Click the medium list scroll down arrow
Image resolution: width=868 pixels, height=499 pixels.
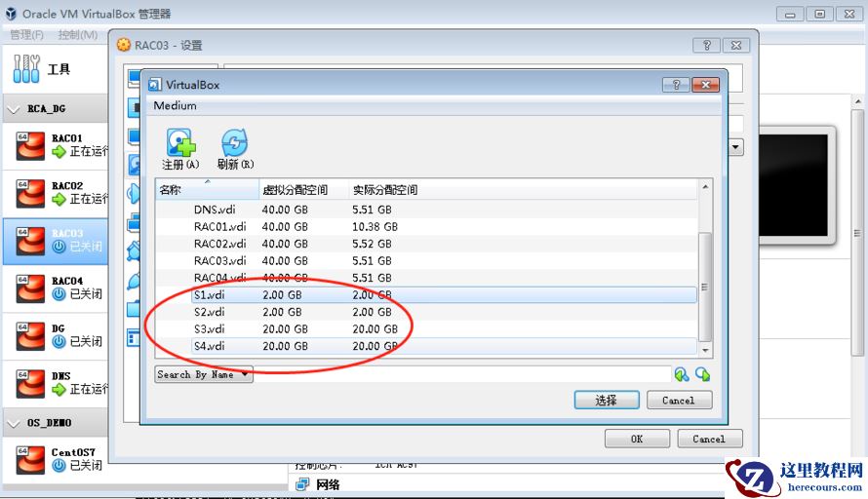click(x=705, y=350)
